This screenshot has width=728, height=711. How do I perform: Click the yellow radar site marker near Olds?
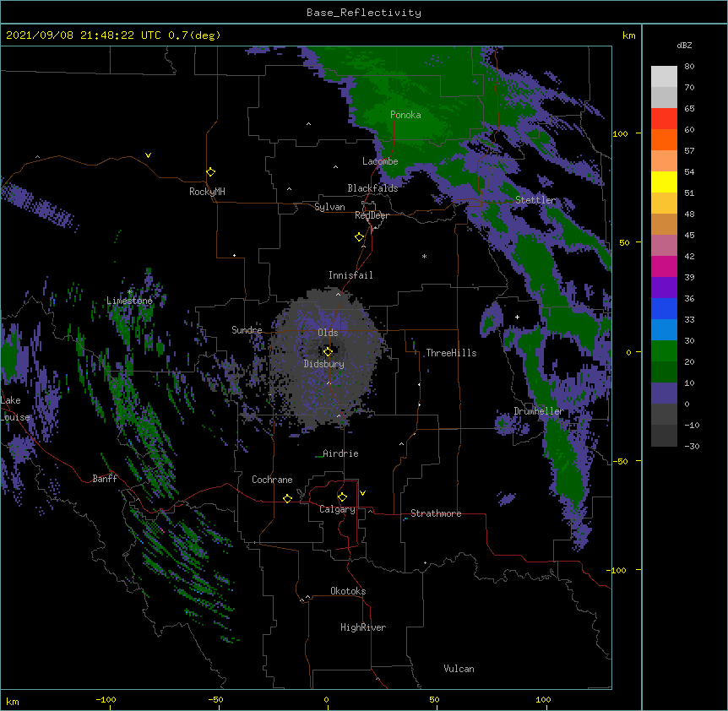(328, 351)
